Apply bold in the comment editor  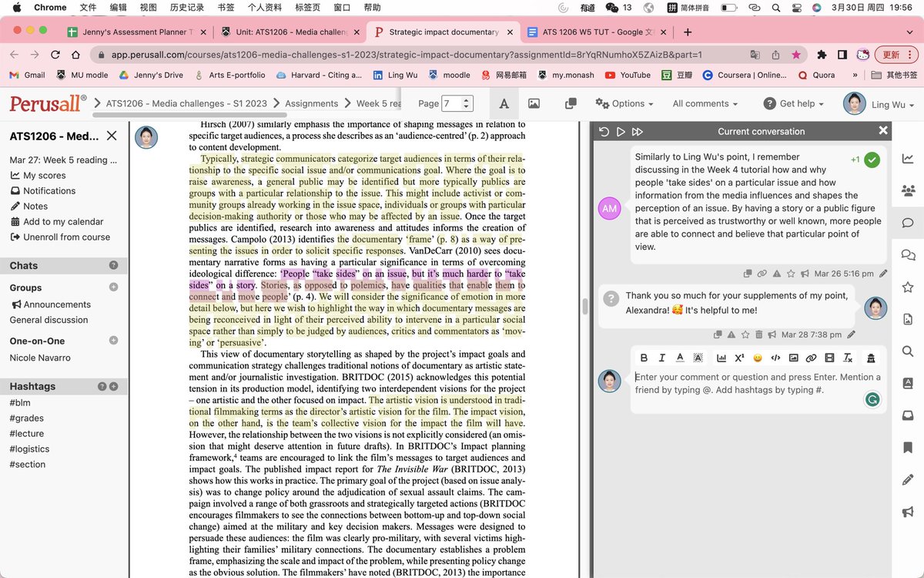click(643, 358)
